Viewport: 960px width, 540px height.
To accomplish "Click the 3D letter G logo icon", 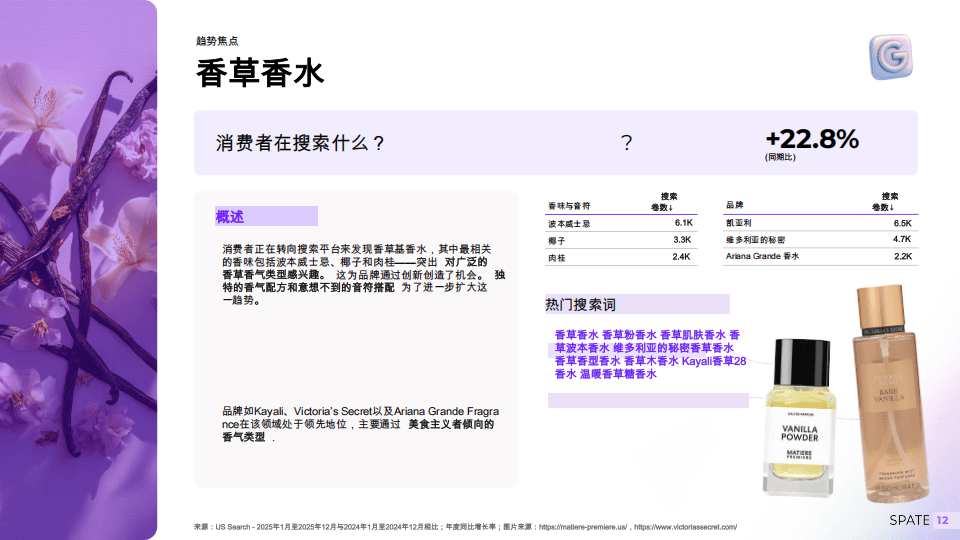I will point(887,57).
